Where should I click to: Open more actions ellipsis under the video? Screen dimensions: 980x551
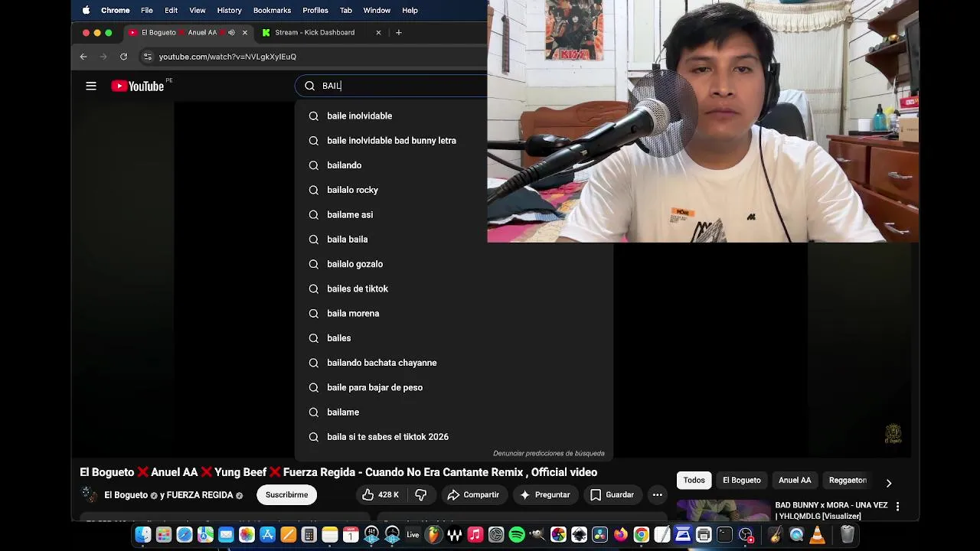(657, 495)
